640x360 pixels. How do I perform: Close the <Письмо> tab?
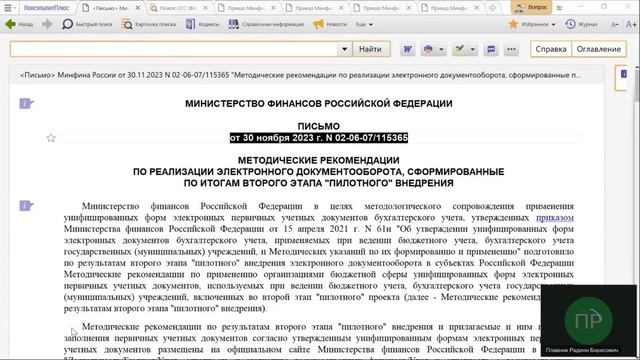point(138,8)
